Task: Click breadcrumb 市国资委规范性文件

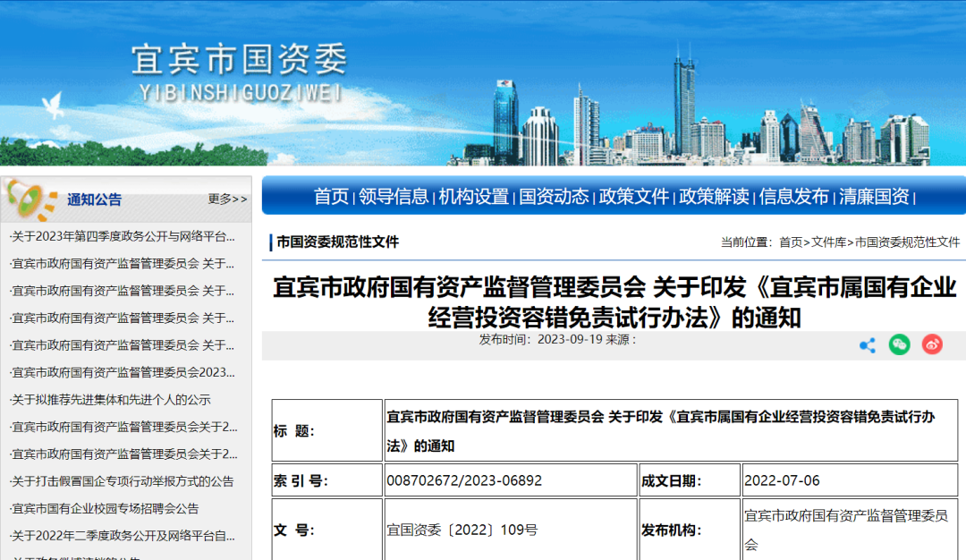Action: coord(908,242)
